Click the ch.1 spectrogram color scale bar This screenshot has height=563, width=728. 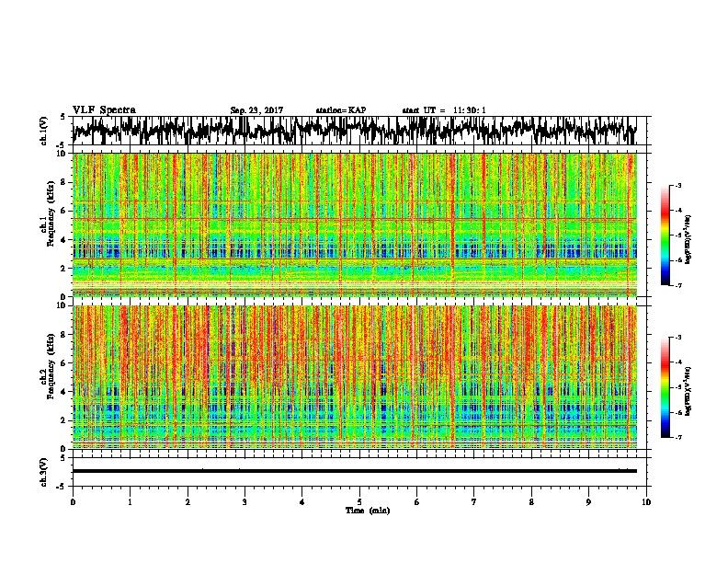[665, 236]
